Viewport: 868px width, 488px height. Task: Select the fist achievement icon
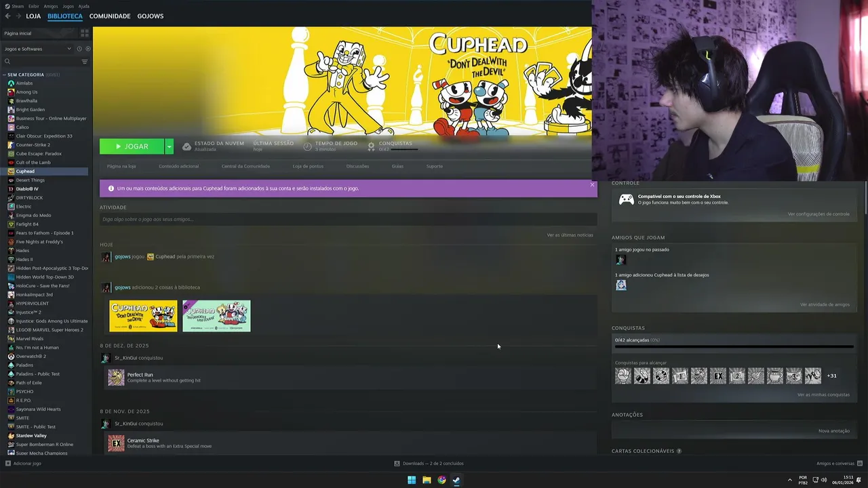(x=623, y=375)
